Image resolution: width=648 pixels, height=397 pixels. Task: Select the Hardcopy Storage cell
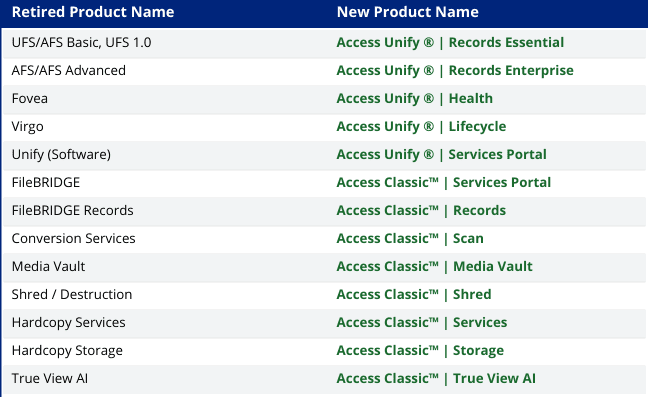[67, 351]
